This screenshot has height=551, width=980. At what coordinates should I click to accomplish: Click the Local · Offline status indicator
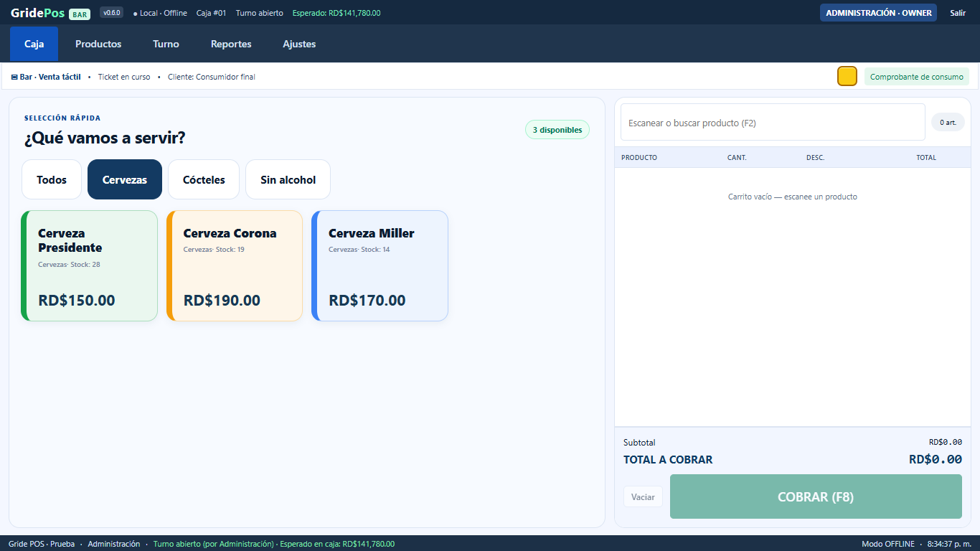tap(160, 13)
